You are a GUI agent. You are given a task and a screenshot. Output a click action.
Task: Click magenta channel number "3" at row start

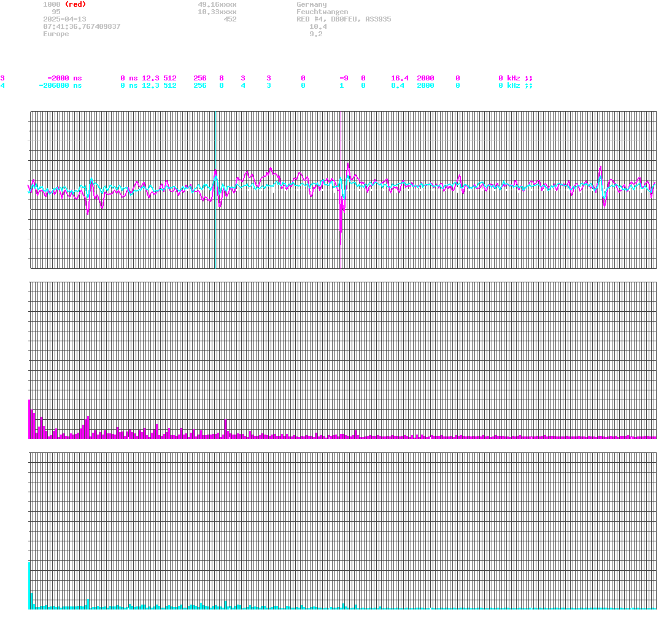point(2,78)
